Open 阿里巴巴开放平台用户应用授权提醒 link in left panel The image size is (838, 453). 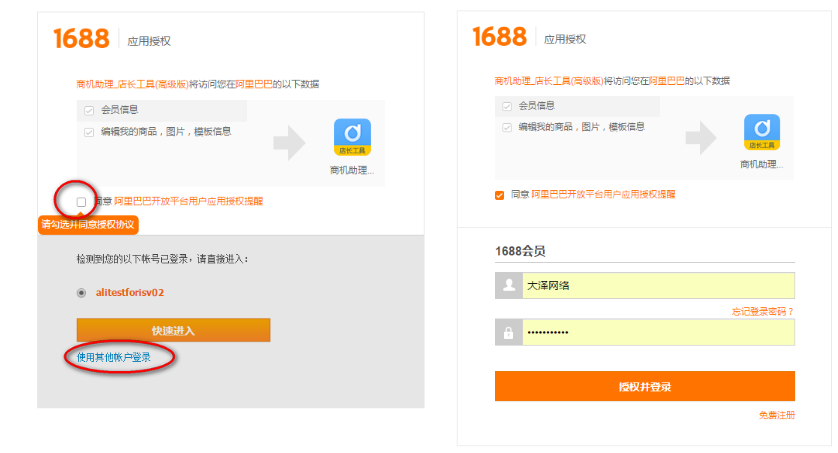pyautogui.click(x=189, y=201)
